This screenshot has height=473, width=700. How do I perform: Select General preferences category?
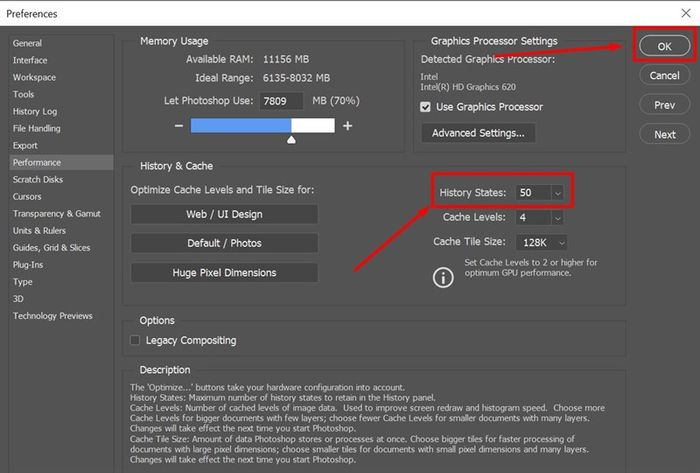tap(27, 43)
